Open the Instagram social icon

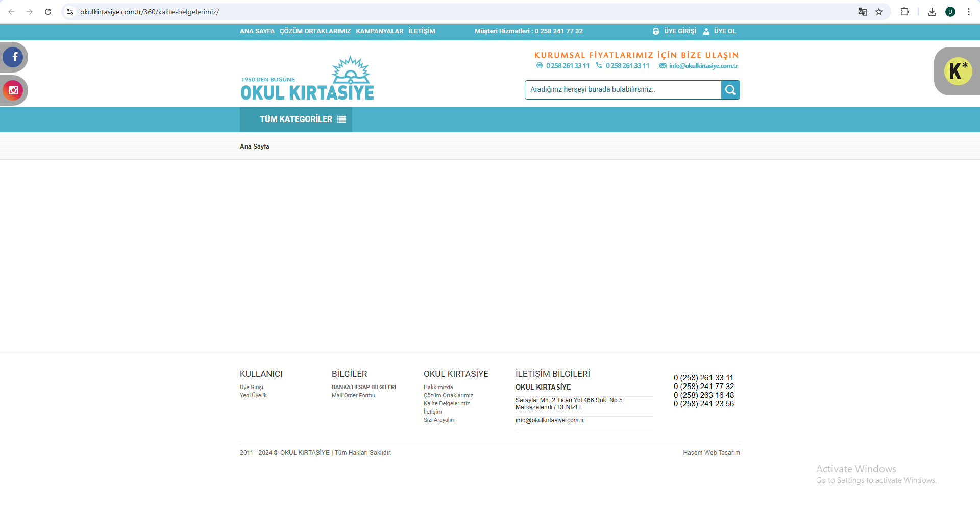(x=13, y=90)
